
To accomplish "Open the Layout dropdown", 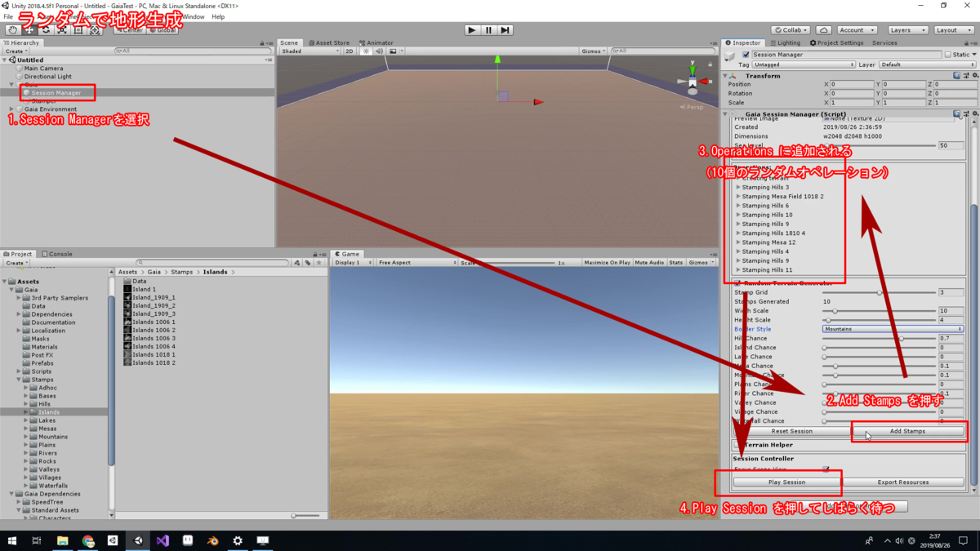I will pos(954,30).
